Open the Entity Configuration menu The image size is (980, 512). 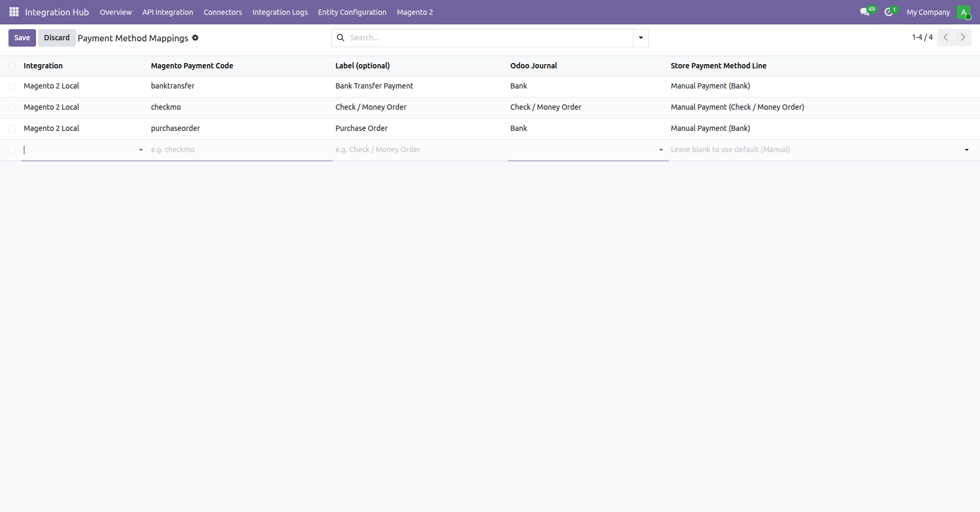pyautogui.click(x=352, y=12)
